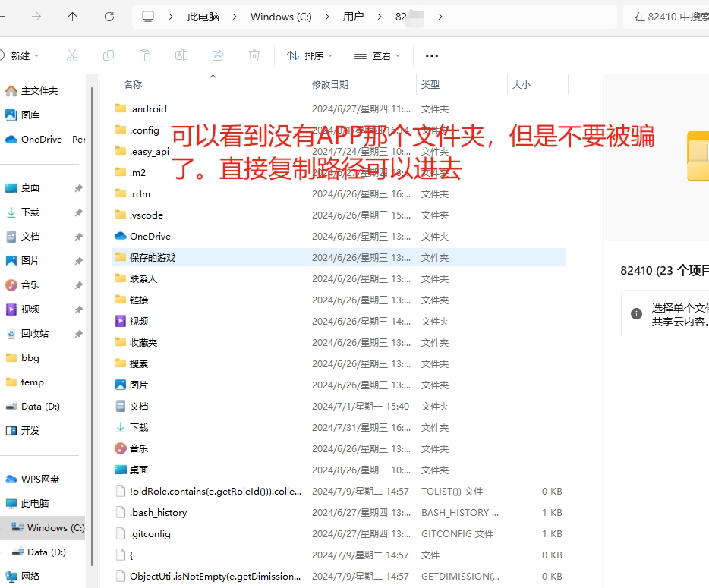Click the Delete trash can icon
Viewport: 709px width, 588px height.
(x=254, y=55)
